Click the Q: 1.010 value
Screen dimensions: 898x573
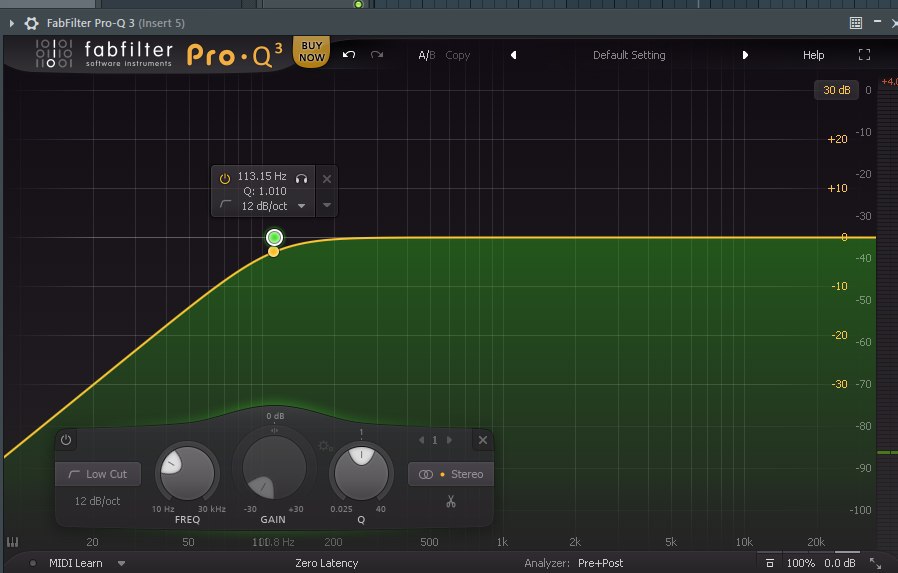tap(265, 191)
